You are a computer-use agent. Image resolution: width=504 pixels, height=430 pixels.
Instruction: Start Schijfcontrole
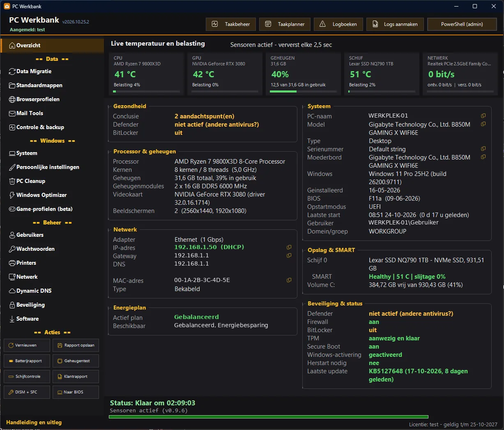point(27,377)
